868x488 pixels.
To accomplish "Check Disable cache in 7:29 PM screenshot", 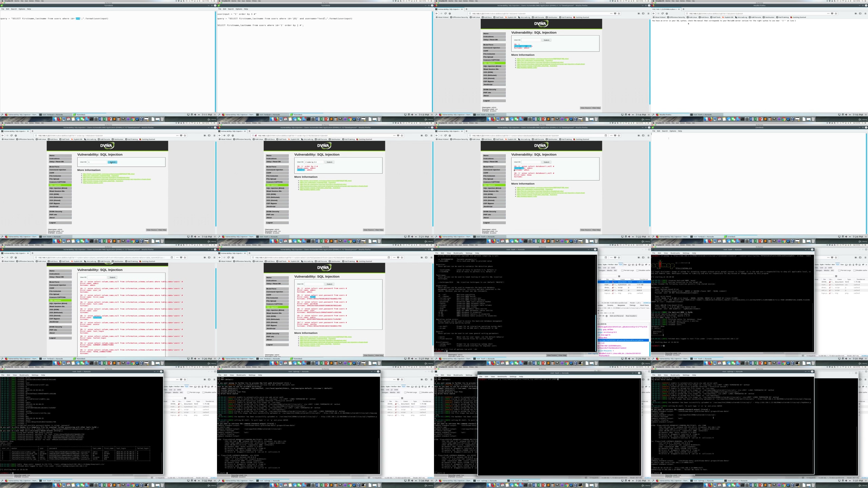I will point(637,270).
